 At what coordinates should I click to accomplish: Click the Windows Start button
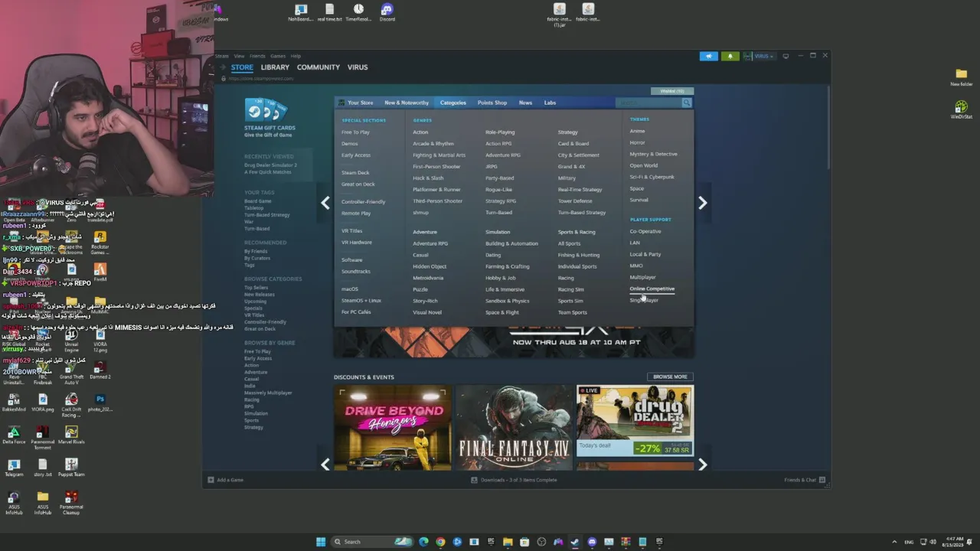[x=321, y=542]
